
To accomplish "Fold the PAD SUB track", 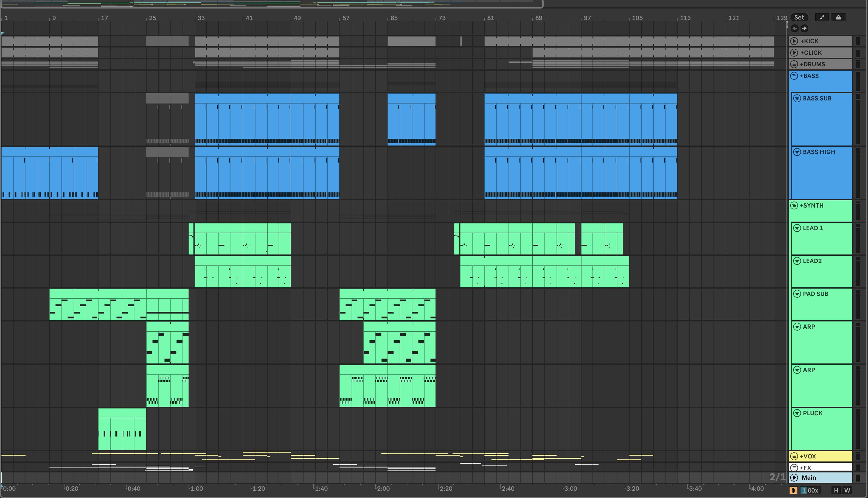I will [x=797, y=294].
